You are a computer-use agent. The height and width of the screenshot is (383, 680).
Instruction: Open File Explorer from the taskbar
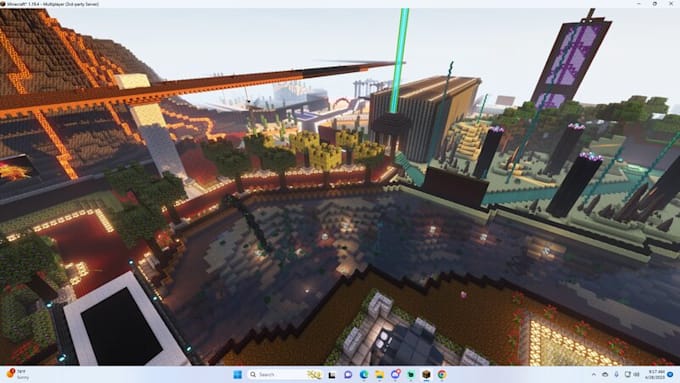click(379, 375)
